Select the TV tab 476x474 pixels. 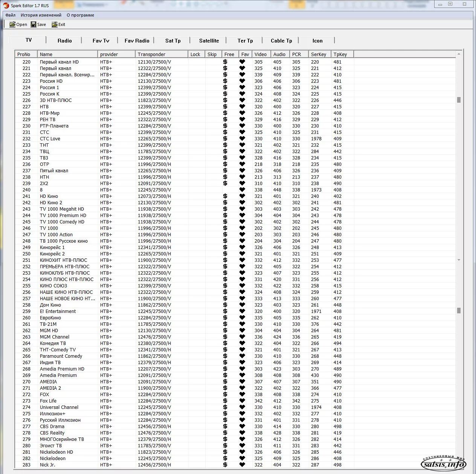(29, 40)
